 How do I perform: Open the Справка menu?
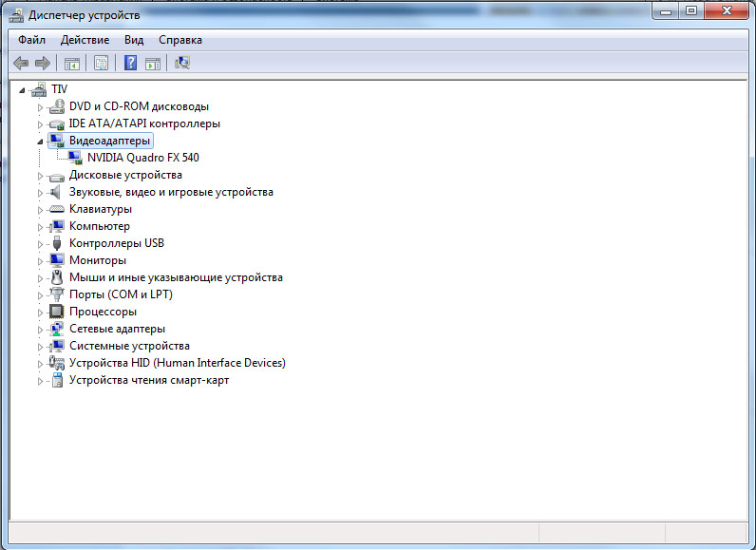coord(180,40)
